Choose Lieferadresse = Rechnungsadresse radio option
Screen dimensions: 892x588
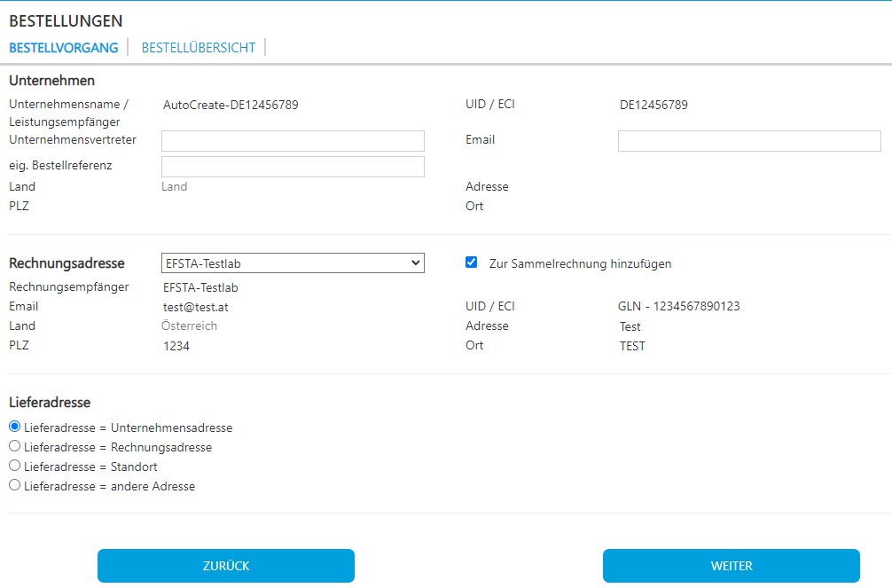[x=14, y=446]
